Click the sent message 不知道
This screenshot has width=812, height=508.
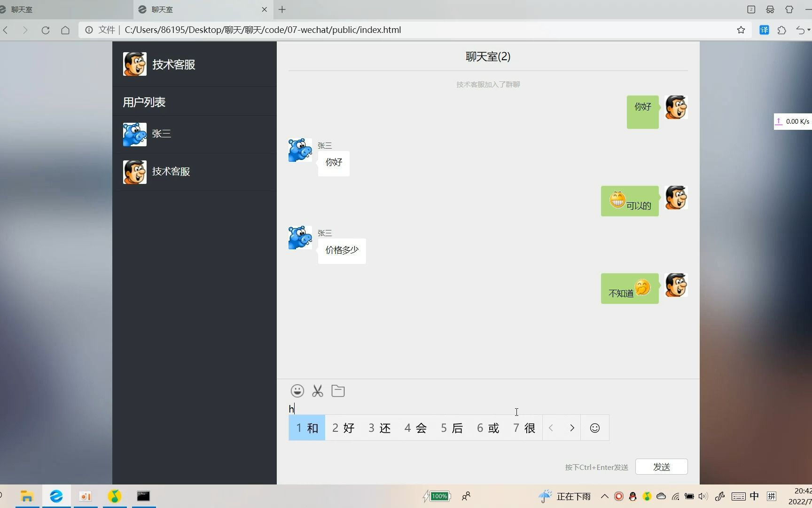(x=630, y=289)
